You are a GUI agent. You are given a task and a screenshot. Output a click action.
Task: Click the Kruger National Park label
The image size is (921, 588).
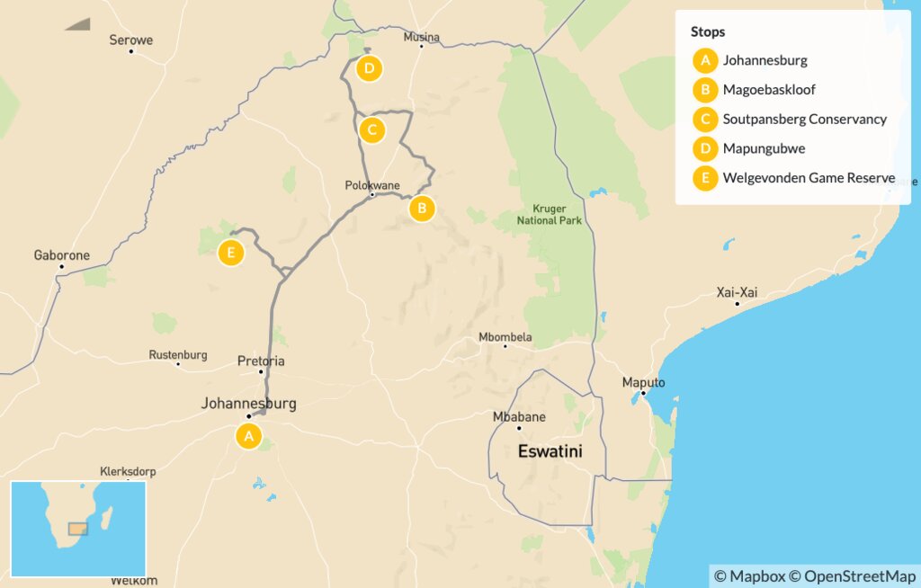(x=549, y=214)
